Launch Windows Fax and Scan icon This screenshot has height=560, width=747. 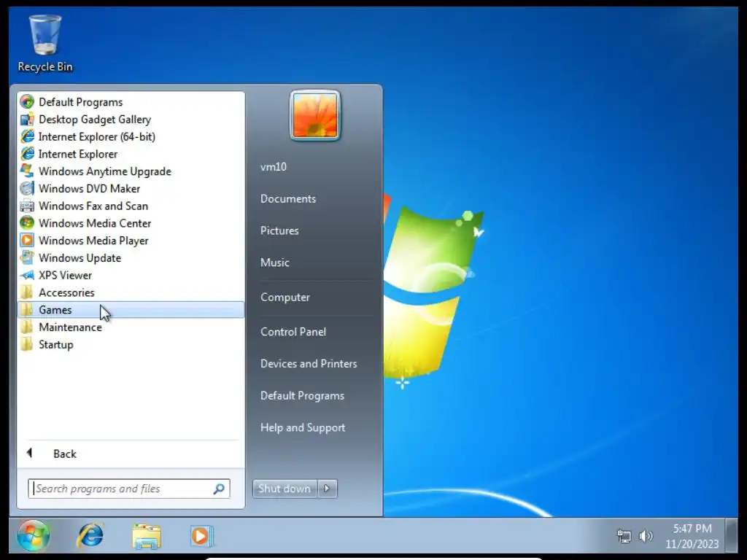(x=27, y=206)
